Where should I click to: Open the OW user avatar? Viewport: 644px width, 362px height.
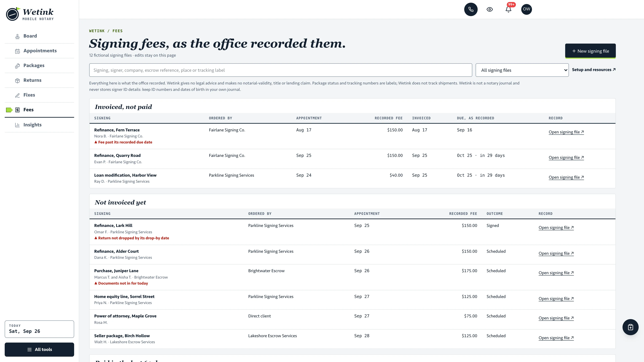click(526, 9)
